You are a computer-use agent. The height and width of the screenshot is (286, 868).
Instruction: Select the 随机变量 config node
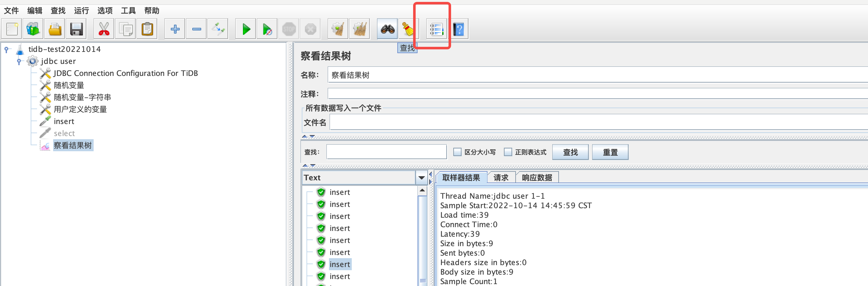click(x=69, y=85)
